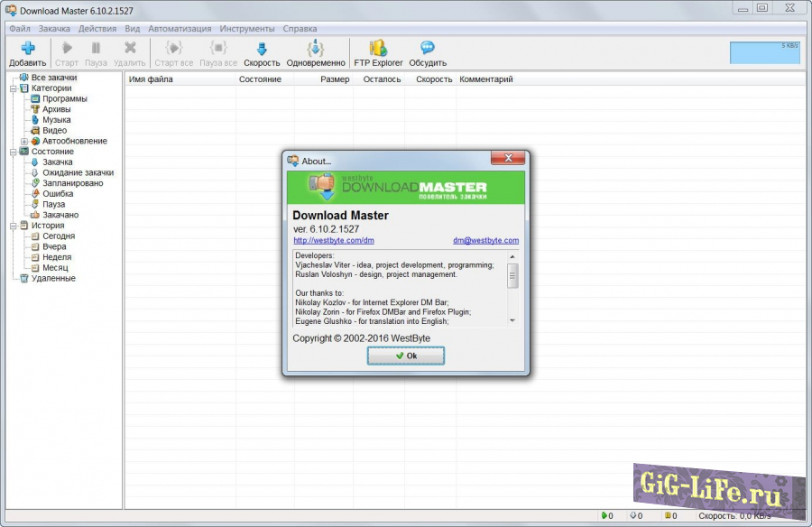Click the dm@westbyte.com email link
The height and width of the screenshot is (527, 812).
coord(485,241)
